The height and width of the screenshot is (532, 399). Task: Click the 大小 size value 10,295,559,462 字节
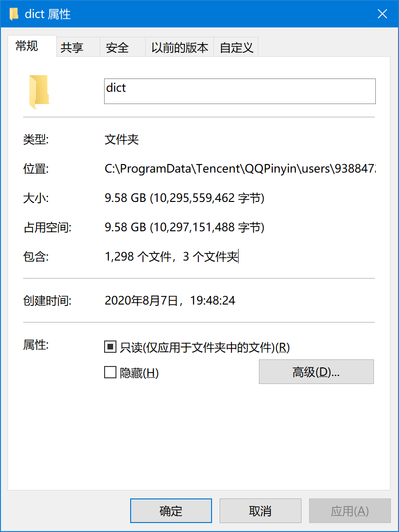pyautogui.click(x=207, y=198)
